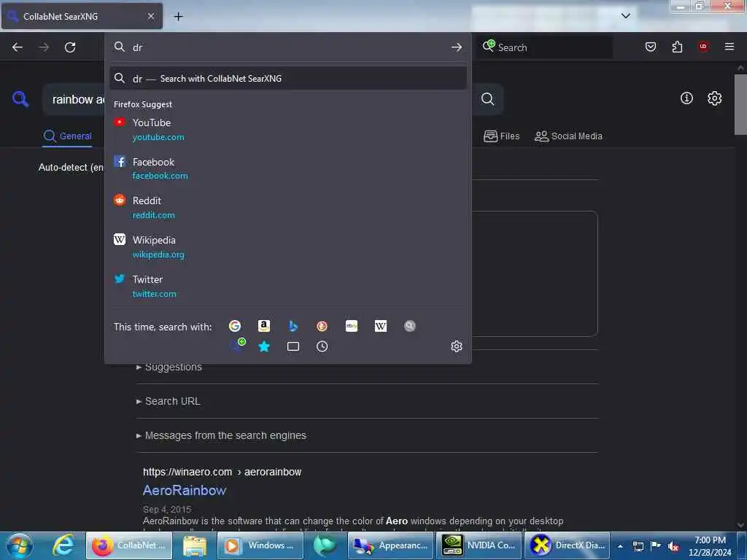Open the Windows Start orb
Viewport: 747px width, 560px height.
(x=19, y=545)
